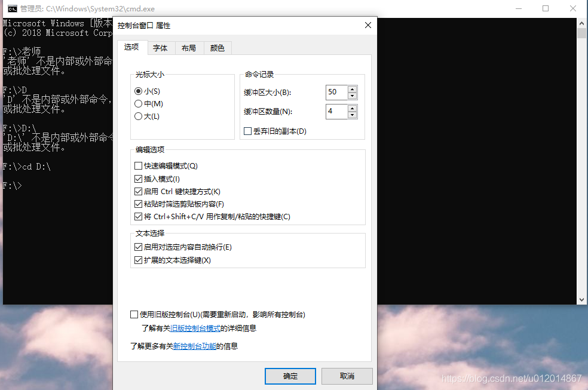Disable 启用 Ctrl 键快捷方式 checkbox
Screen dimensions: 588x390
[x=138, y=191]
